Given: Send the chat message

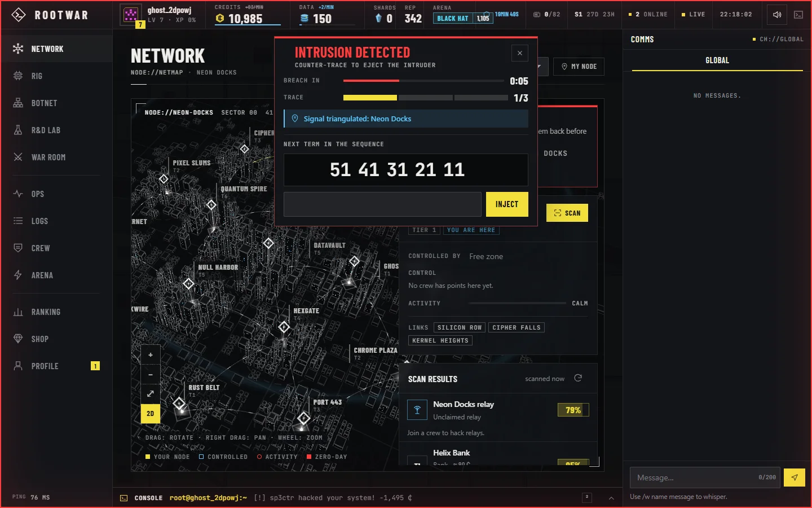Looking at the screenshot, I should point(795,478).
